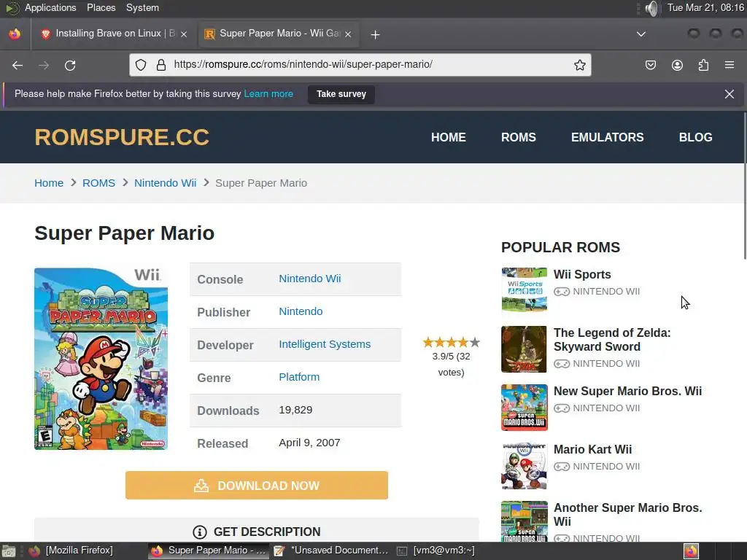The width and height of the screenshot is (747, 560).
Task: Click the show desktop icon in bottom panel
Action: tap(9, 551)
